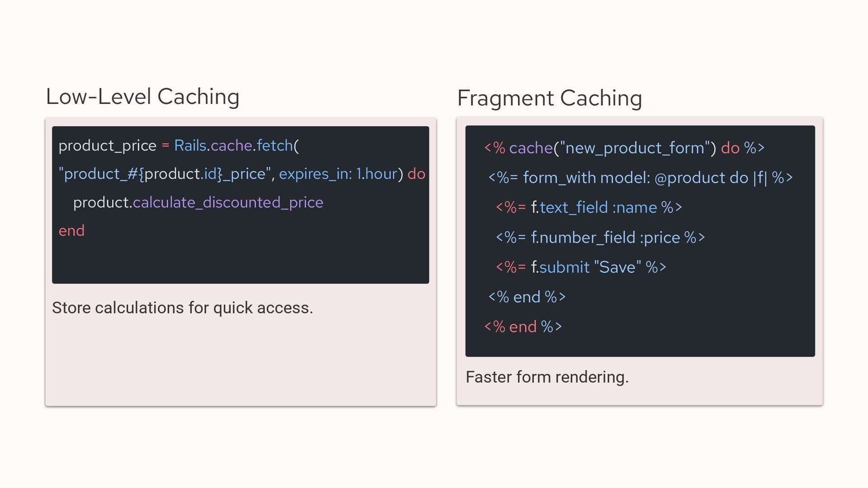Click the 'Faster form rendering.' caption
The image size is (868, 488).
547,377
